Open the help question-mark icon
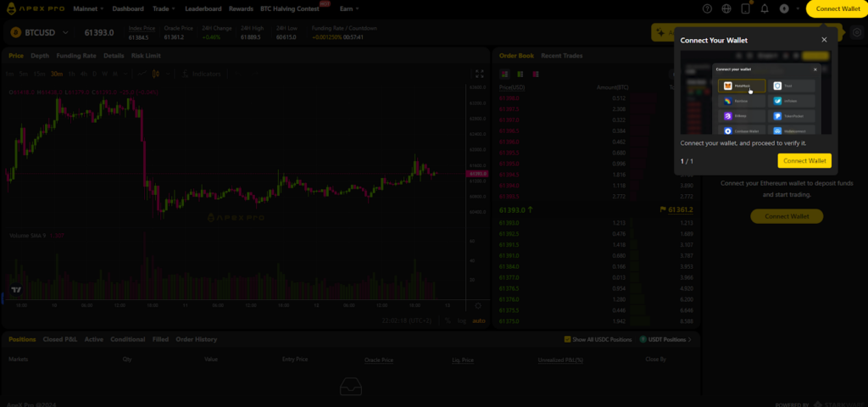This screenshot has width=868, height=407. (708, 8)
